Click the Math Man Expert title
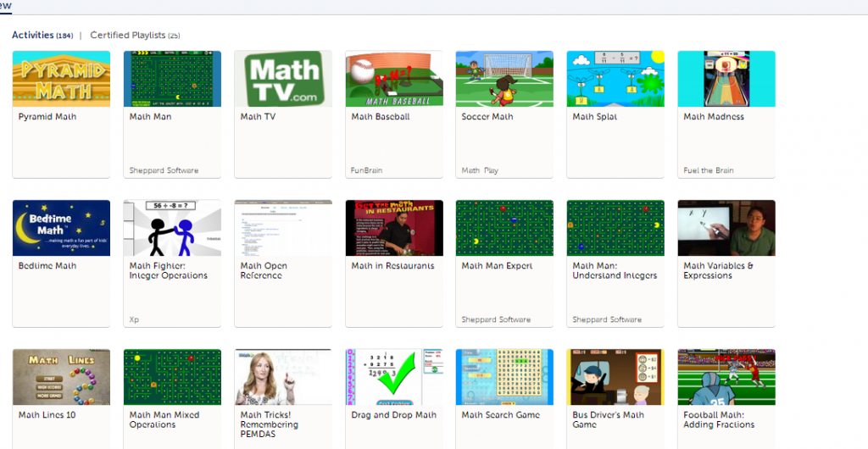This screenshot has height=449, width=868. point(497,266)
